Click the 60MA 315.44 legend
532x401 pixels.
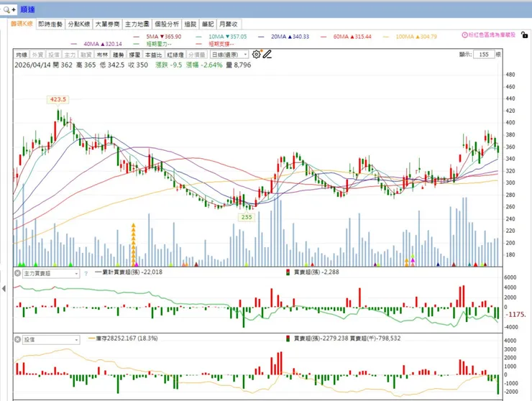pyautogui.click(x=346, y=37)
